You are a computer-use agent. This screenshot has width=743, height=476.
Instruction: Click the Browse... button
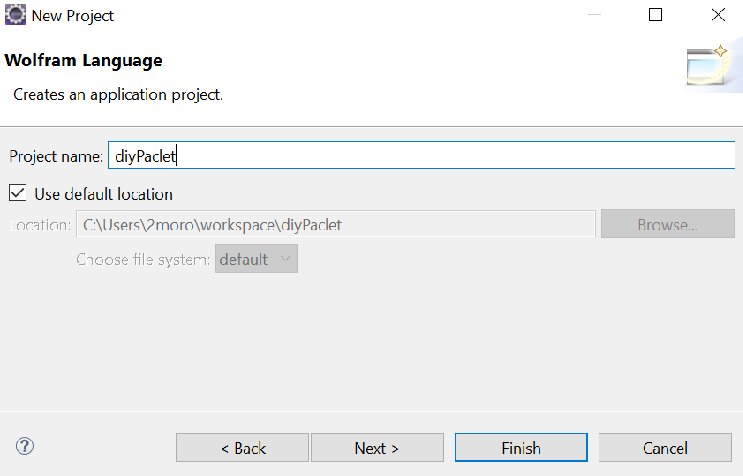[x=668, y=224]
